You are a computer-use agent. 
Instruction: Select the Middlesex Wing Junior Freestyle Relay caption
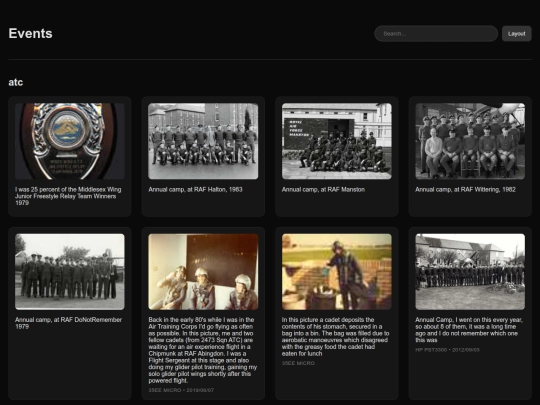coord(68,196)
